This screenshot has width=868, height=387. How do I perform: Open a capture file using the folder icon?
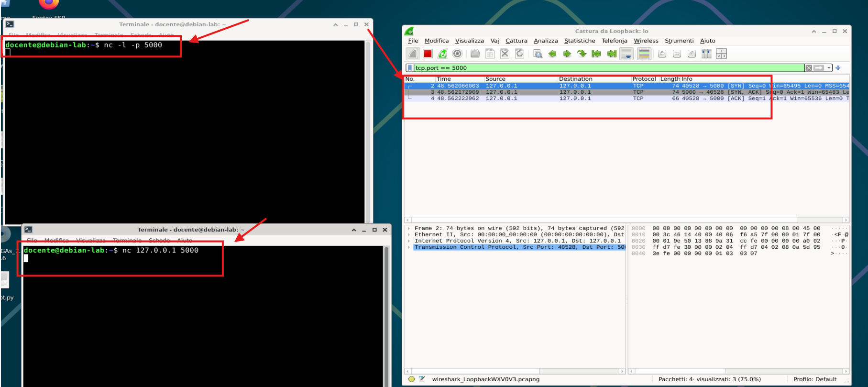point(475,54)
